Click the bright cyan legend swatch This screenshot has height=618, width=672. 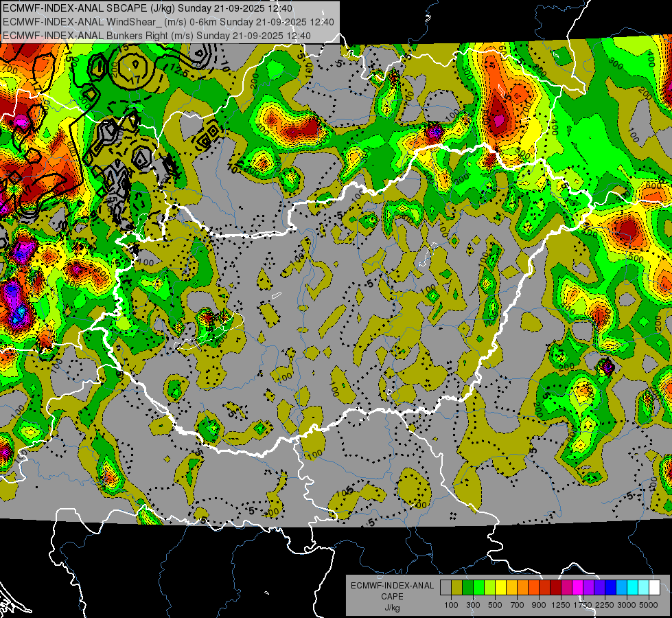pos(633,588)
